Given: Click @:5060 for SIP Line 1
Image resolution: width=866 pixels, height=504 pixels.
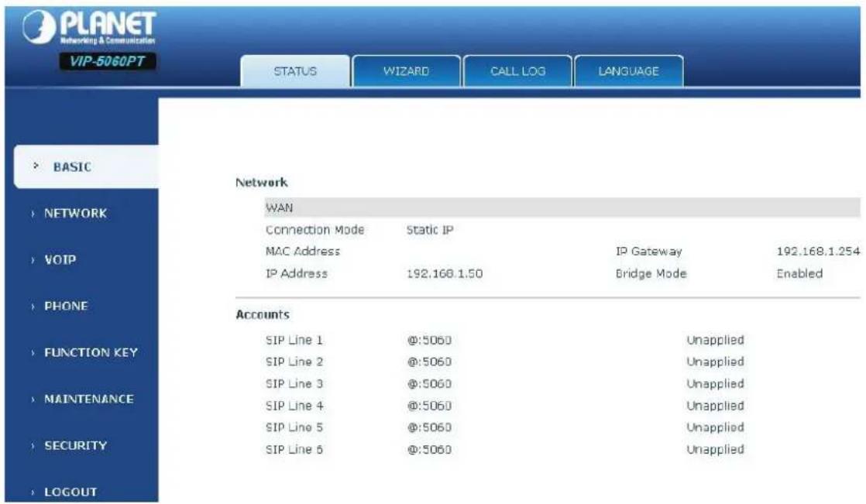Looking at the screenshot, I should point(429,340).
